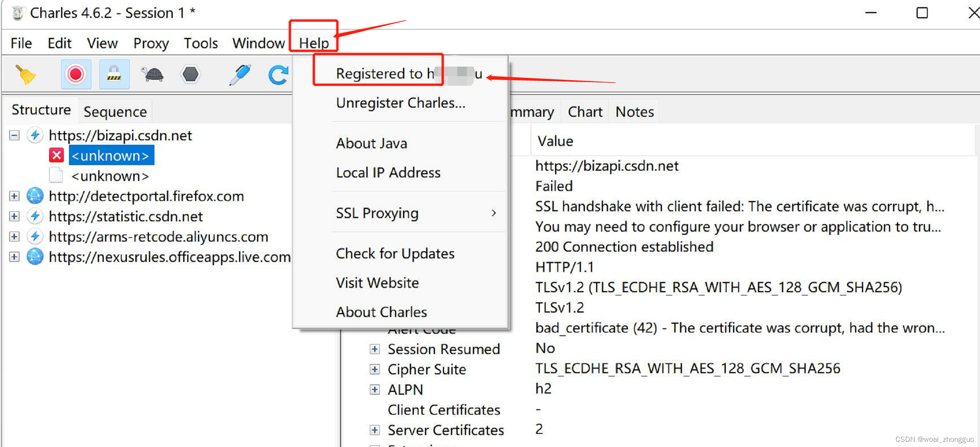The width and height of the screenshot is (980, 447).
Task: Click globe icon beside nexusrules.officeapps.live.com
Action: 35,257
